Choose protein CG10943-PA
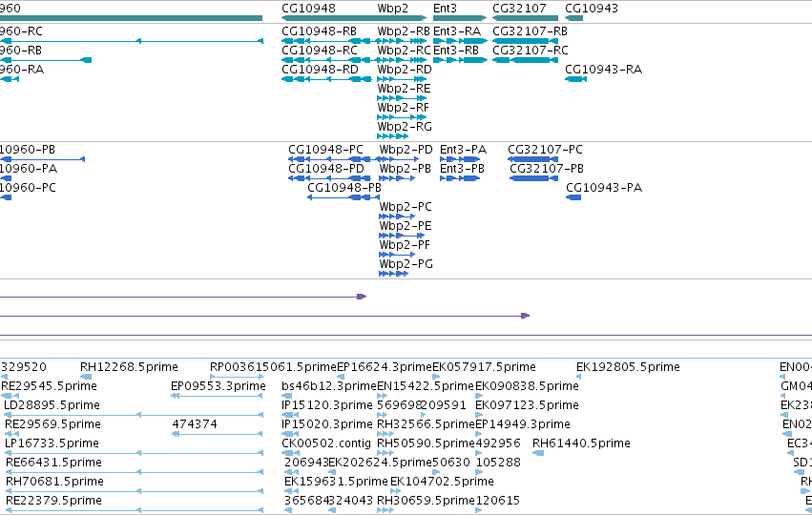 pyautogui.click(x=604, y=188)
